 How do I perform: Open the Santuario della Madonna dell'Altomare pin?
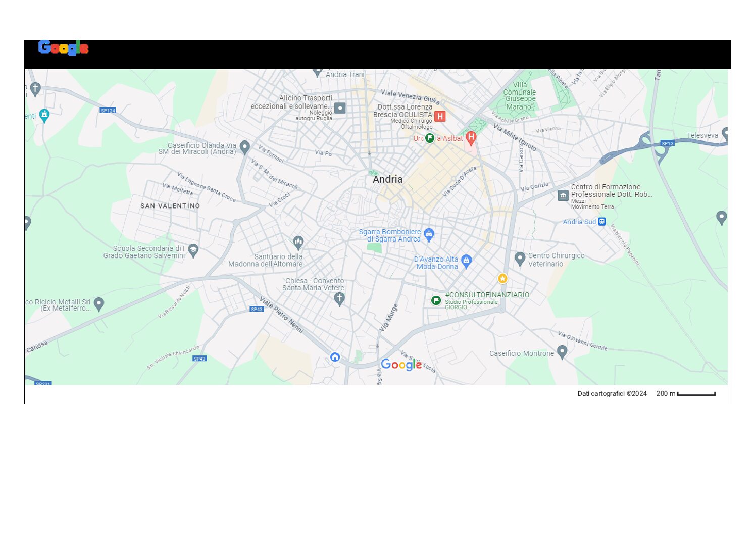tap(298, 243)
